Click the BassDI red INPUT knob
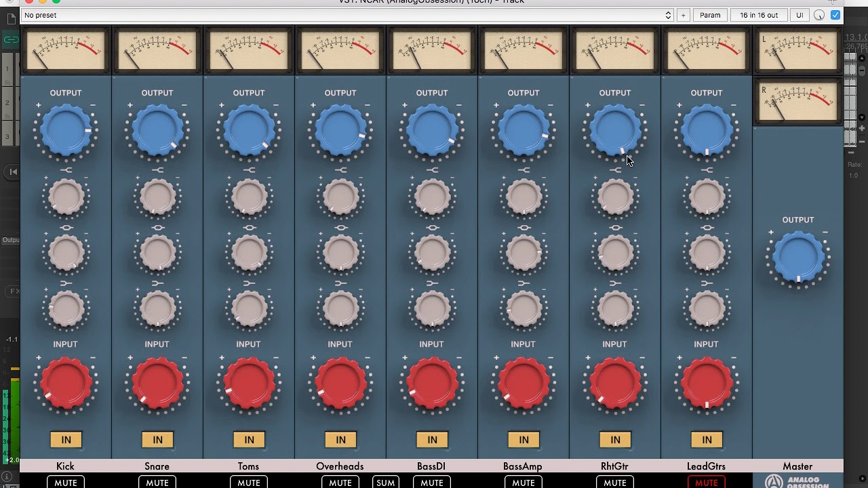 coord(432,384)
